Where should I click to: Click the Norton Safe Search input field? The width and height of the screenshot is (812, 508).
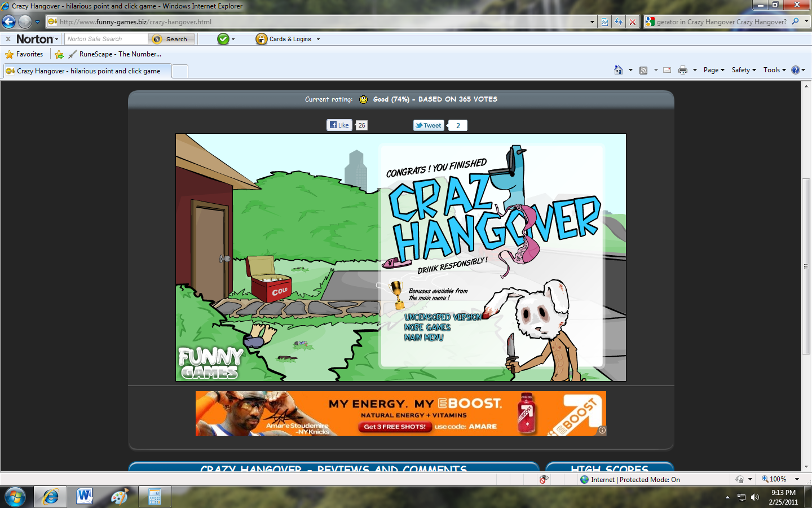(106, 39)
